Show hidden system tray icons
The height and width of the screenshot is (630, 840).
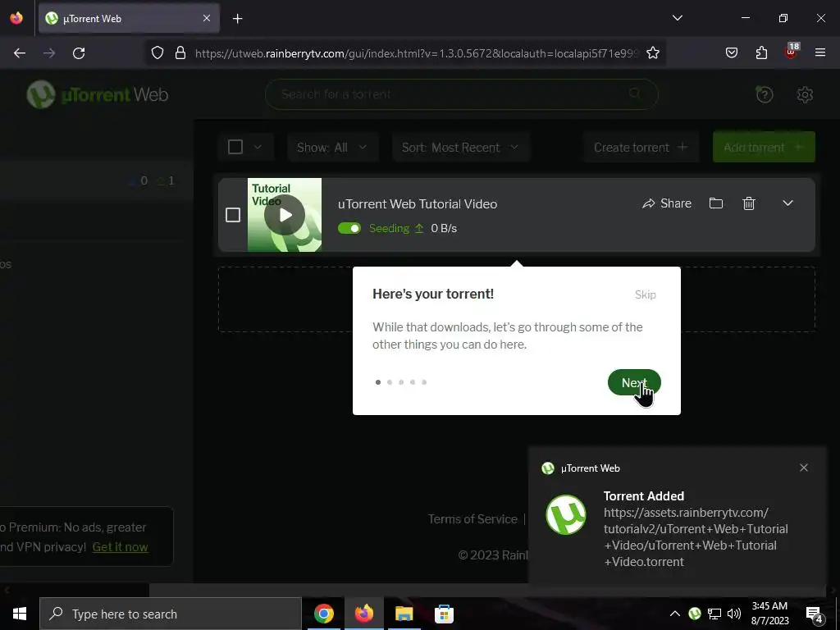point(675,614)
